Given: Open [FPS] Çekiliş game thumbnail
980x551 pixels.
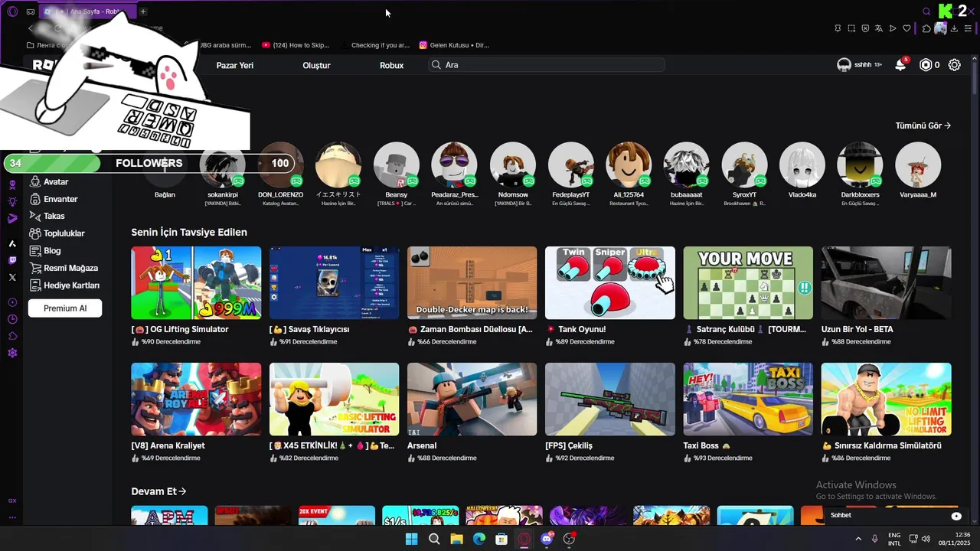Looking at the screenshot, I should pos(610,399).
